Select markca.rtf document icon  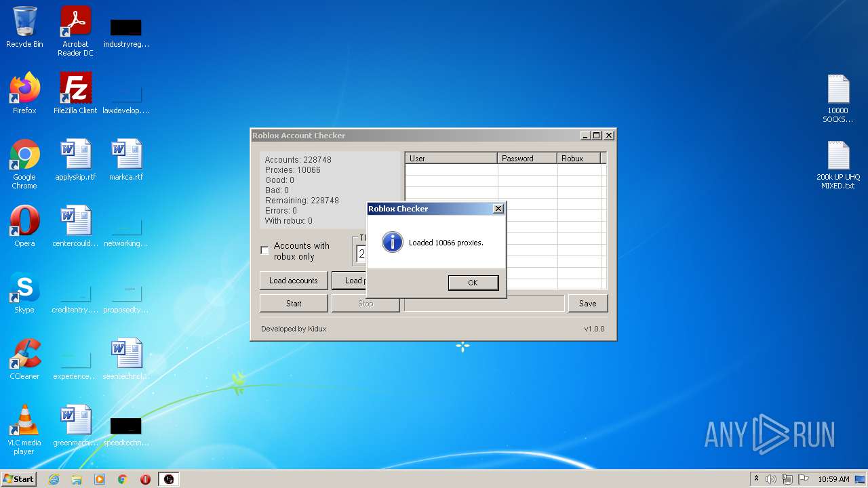(126, 160)
